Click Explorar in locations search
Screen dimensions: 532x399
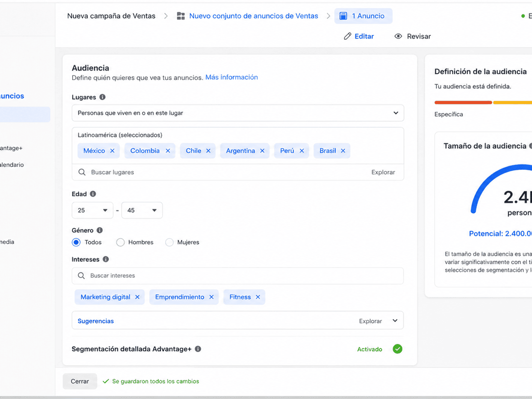(x=383, y=172)
